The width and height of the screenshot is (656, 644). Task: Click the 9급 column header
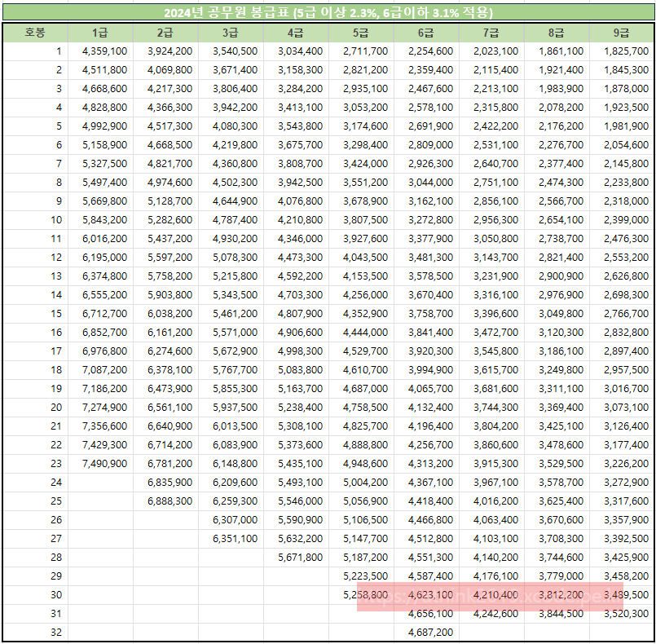pos(621,33)
